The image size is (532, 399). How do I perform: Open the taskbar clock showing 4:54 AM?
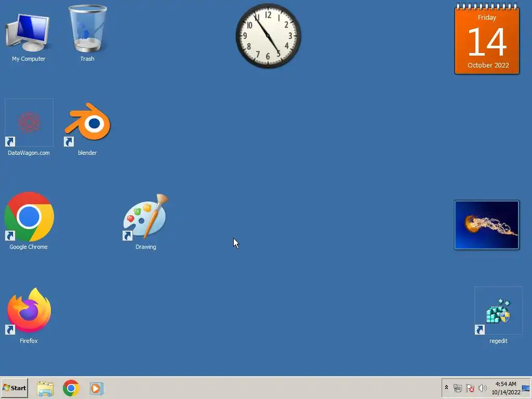coord(506,388)
